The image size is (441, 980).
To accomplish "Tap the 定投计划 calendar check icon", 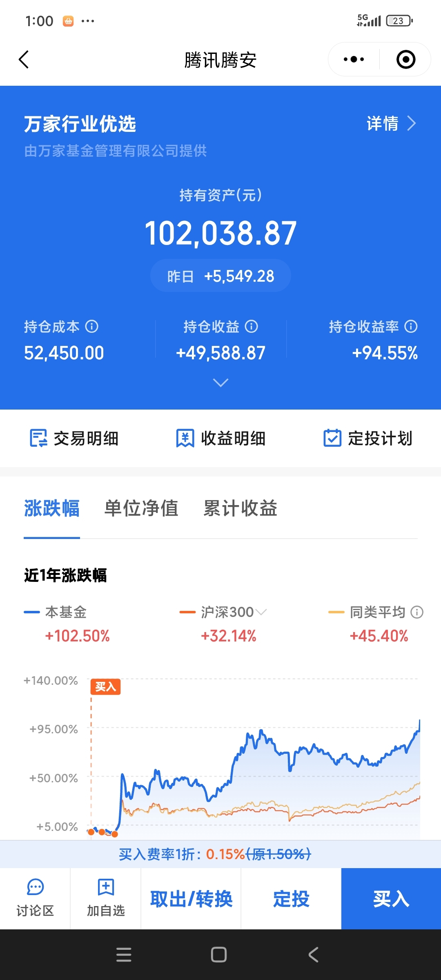I will 332,438.
